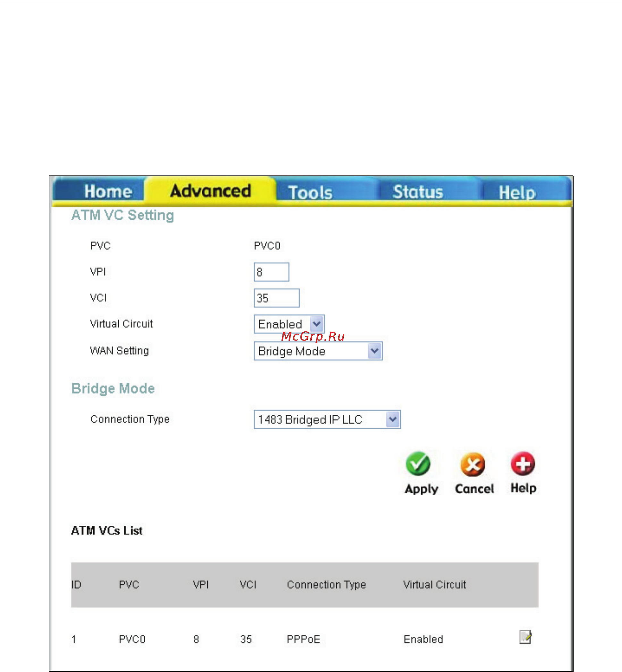Click the Virtual Circuit column header
The width and height of the screenshot is (622, 672).
click(434, 584)
